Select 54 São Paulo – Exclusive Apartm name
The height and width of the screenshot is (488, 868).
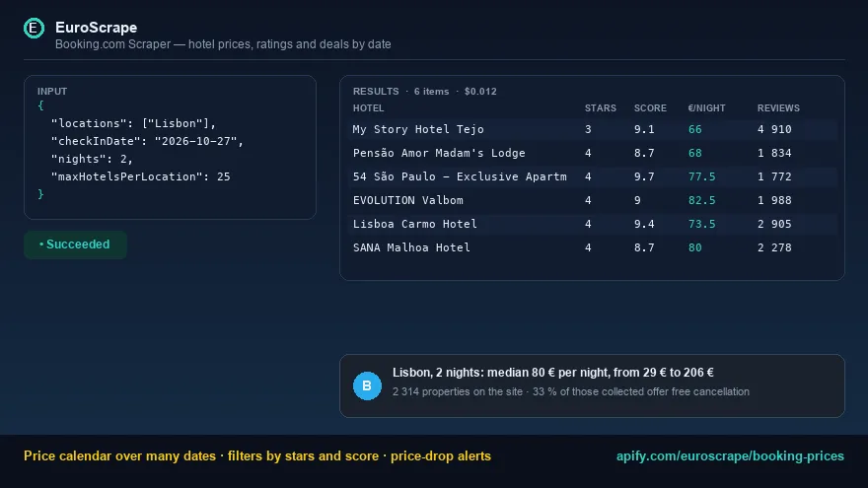click(x=460, y=176)
